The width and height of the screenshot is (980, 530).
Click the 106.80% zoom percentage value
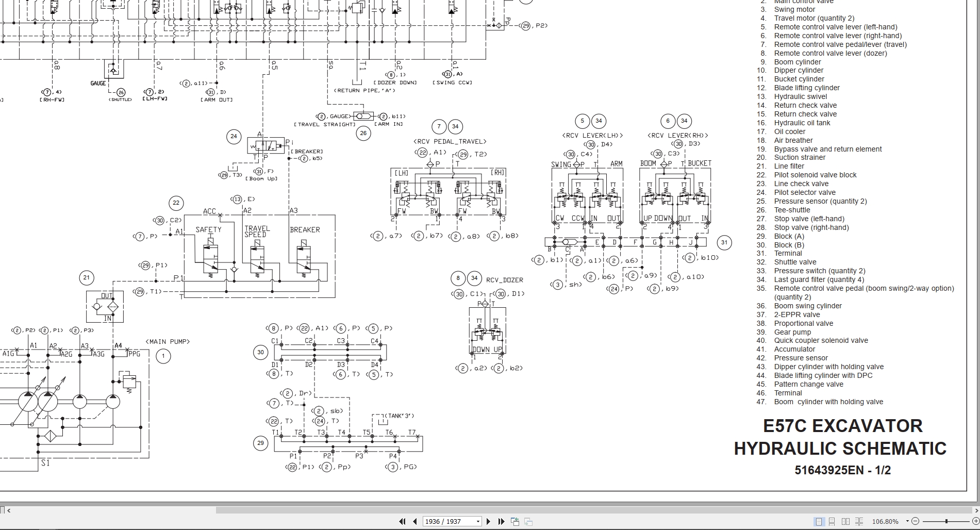click(885, 521)
